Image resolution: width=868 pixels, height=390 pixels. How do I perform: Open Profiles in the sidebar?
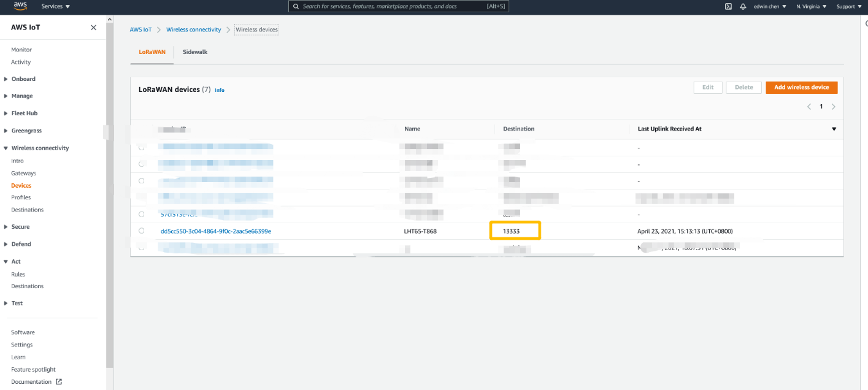pos(21,197)
